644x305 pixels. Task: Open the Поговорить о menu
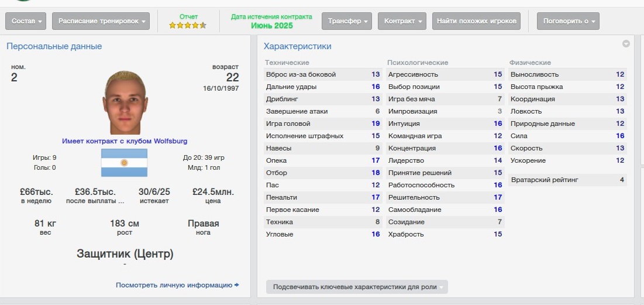[x=568, y=21]
